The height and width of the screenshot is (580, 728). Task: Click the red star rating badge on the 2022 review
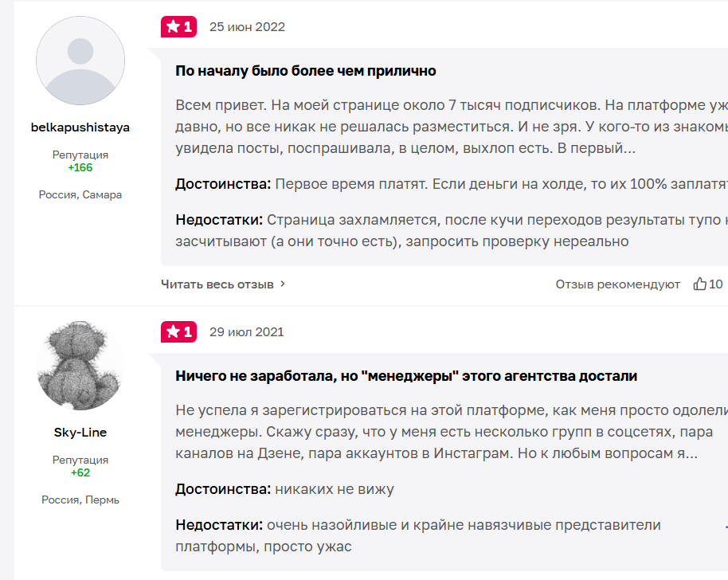(178, 25)
